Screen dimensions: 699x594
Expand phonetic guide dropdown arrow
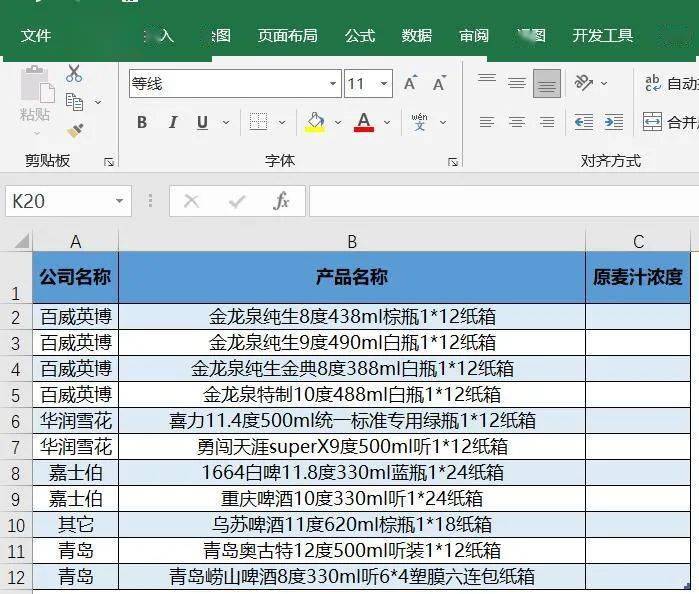pos(443,122)
